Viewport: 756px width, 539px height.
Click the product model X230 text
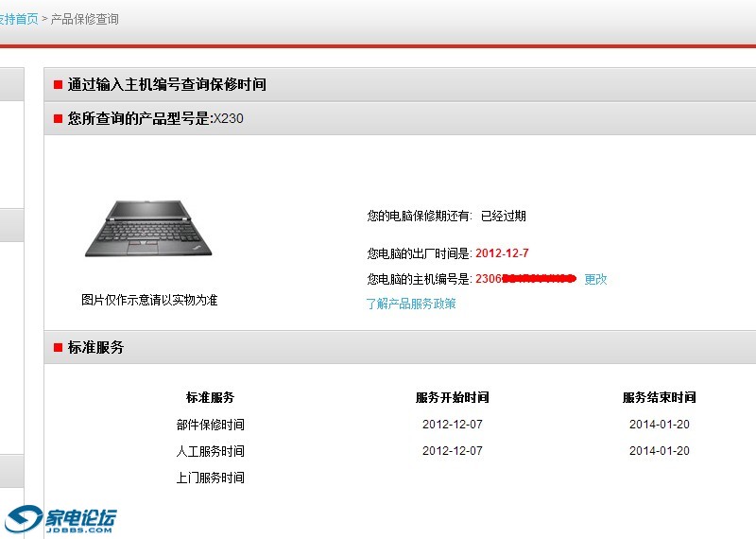[x=229, y=118]
